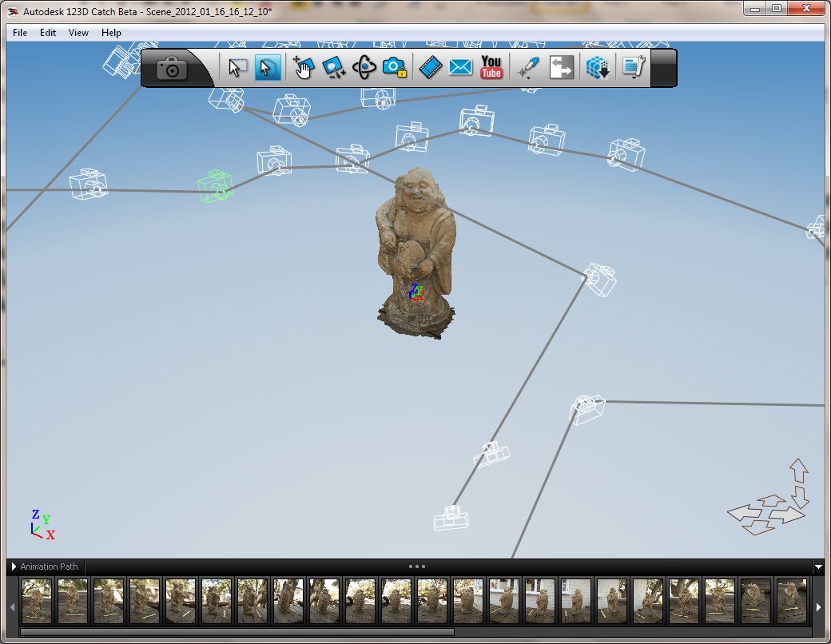Select the first thumbnail in the filmstrip
The width and height of the screenshot is (831, 644).
pyautogui.click(x=37, y=601)
